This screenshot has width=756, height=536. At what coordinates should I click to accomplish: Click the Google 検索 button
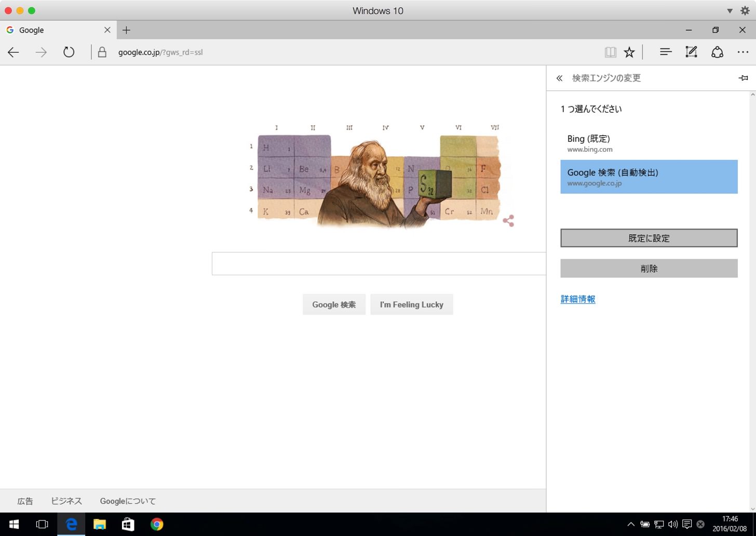334,304
